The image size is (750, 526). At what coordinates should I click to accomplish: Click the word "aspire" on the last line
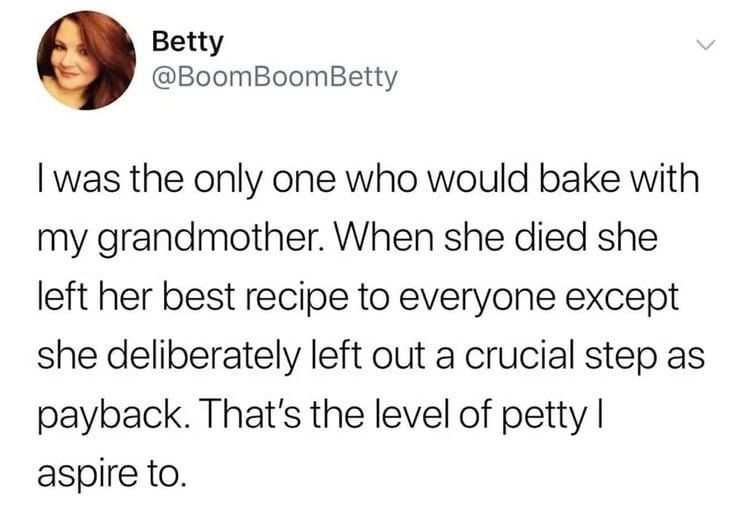point(87,475)
